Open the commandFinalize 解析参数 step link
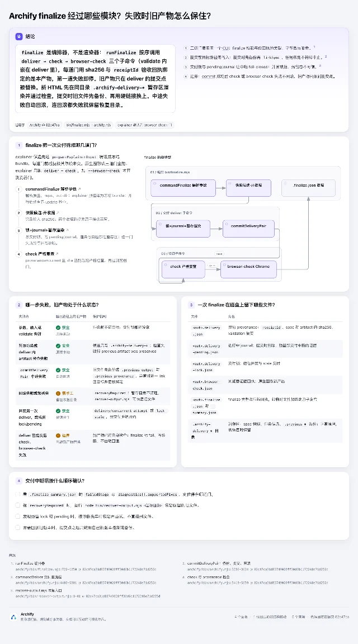This screenshot has height=644, width=358. coord(53,189)
